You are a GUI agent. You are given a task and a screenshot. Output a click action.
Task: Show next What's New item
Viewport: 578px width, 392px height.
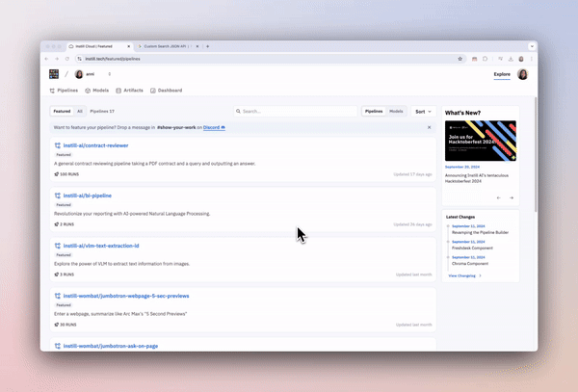coord(512,197)
